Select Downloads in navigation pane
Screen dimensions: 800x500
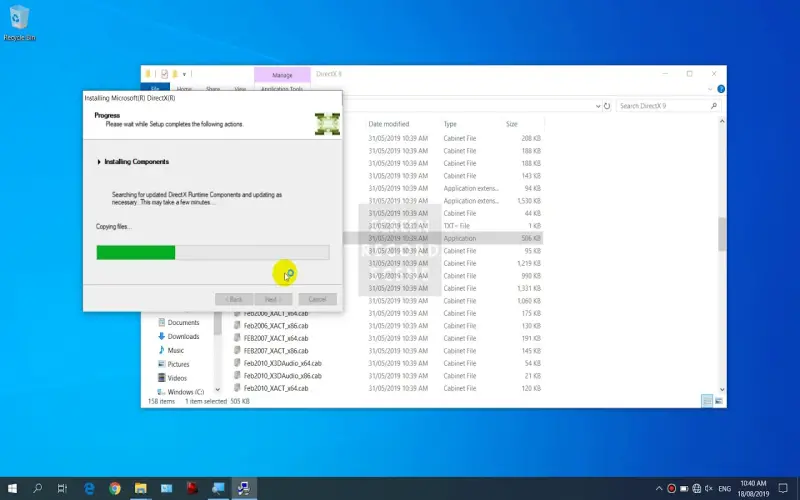point(179,336)
